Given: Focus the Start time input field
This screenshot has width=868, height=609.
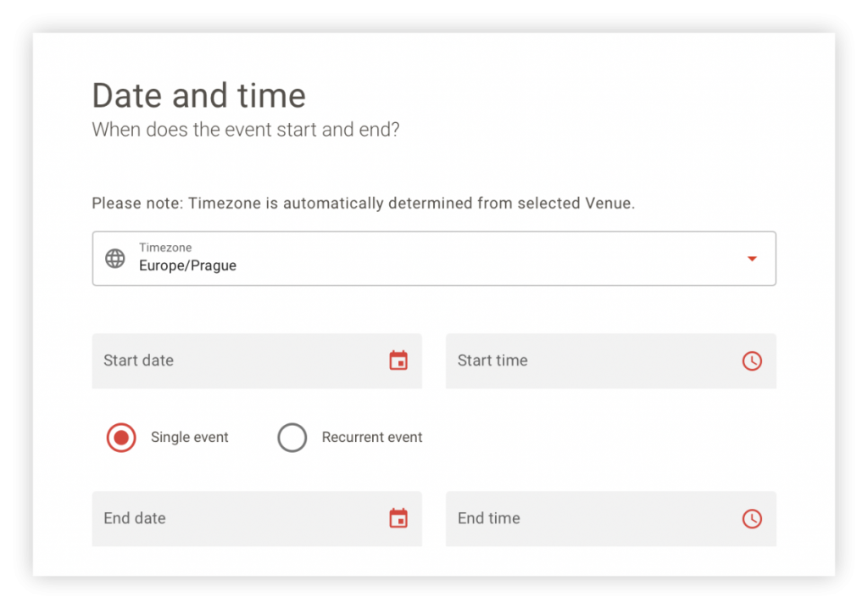Looking at the screenshot, I should [x=610, y=360].
